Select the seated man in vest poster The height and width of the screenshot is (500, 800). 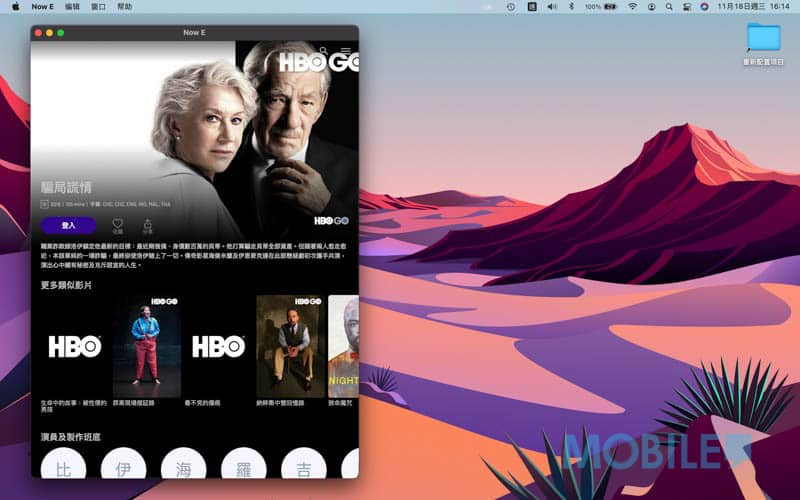[x=290, y=346]
